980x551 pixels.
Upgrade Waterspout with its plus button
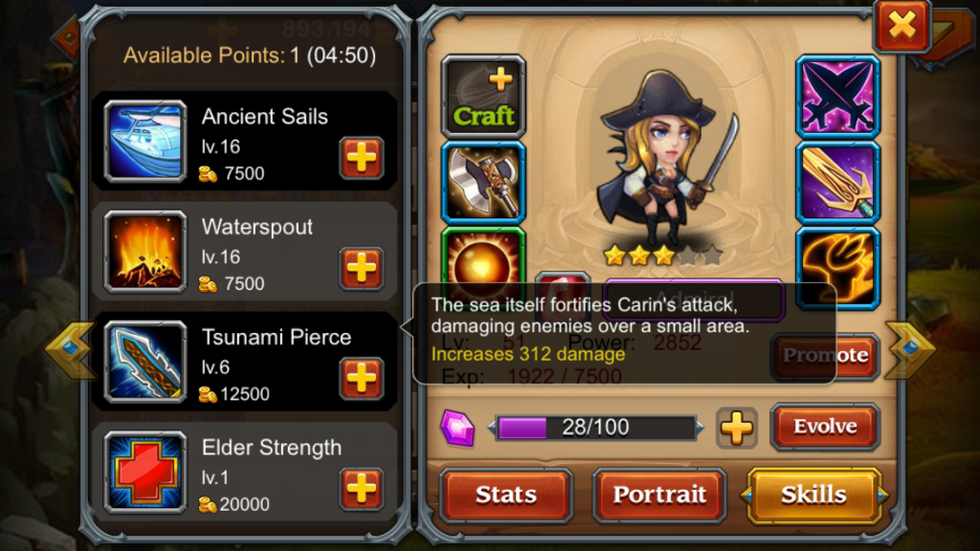(361, 268)
